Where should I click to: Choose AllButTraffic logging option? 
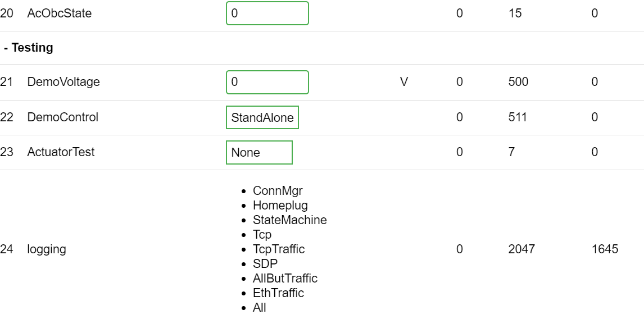pyautogui.click(x=285, y=278)
